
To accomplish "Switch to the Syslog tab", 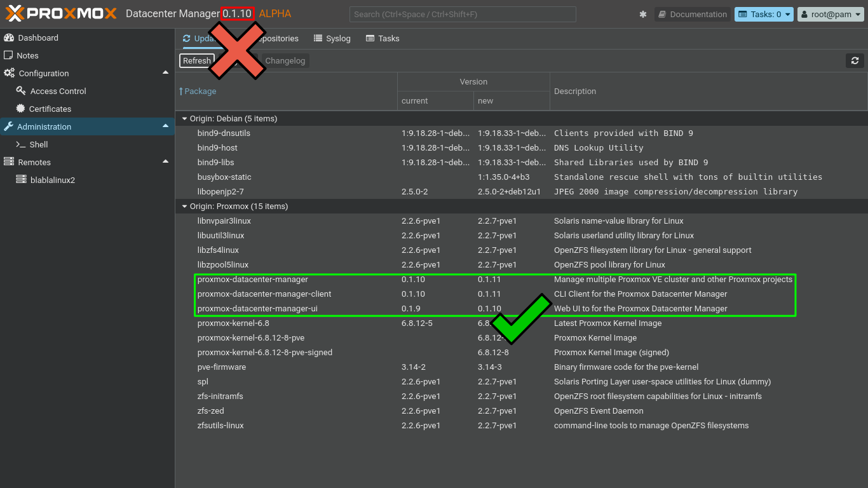I will click(332, 38).
